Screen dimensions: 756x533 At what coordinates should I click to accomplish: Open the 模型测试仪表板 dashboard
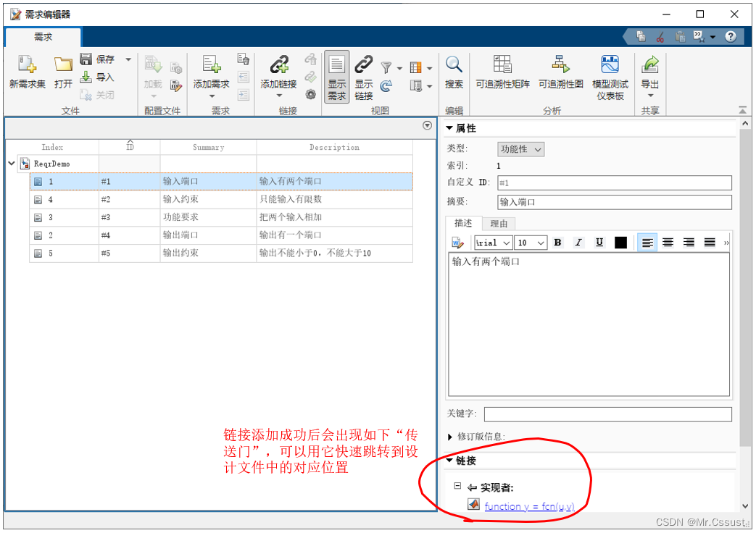pos(610,66)
